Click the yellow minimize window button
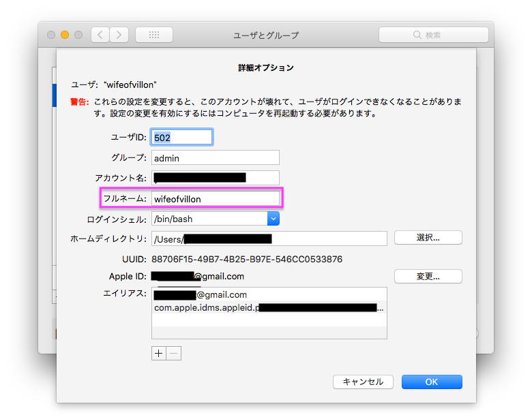Screen dimensions: 532x417 pyautogui.click(x=65, y=35)
